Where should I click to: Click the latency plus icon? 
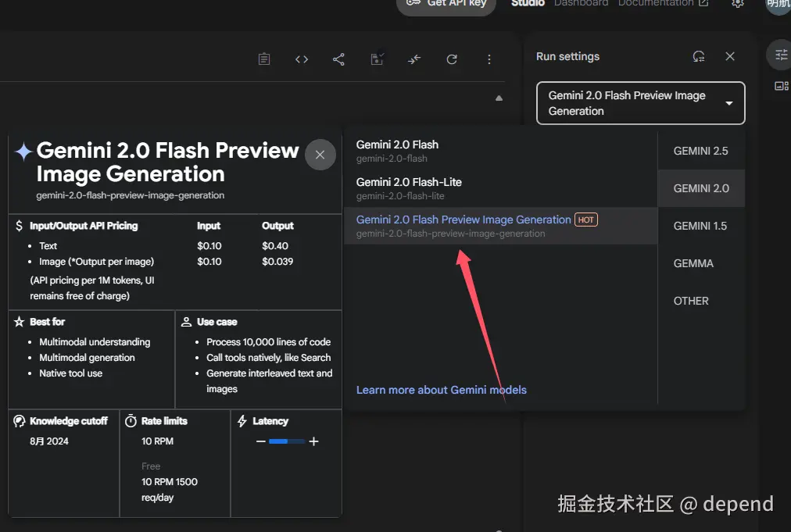[x=313, y=441]
